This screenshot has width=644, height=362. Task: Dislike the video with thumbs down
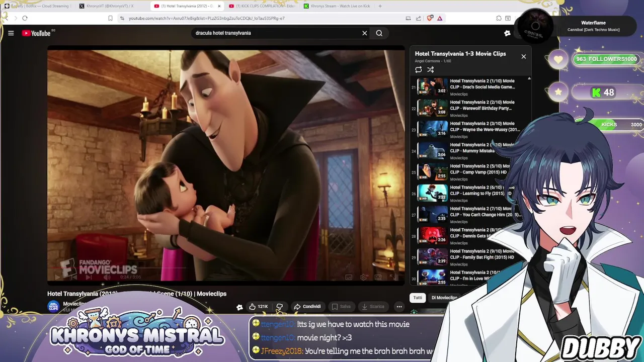click(x=280, y=307)
